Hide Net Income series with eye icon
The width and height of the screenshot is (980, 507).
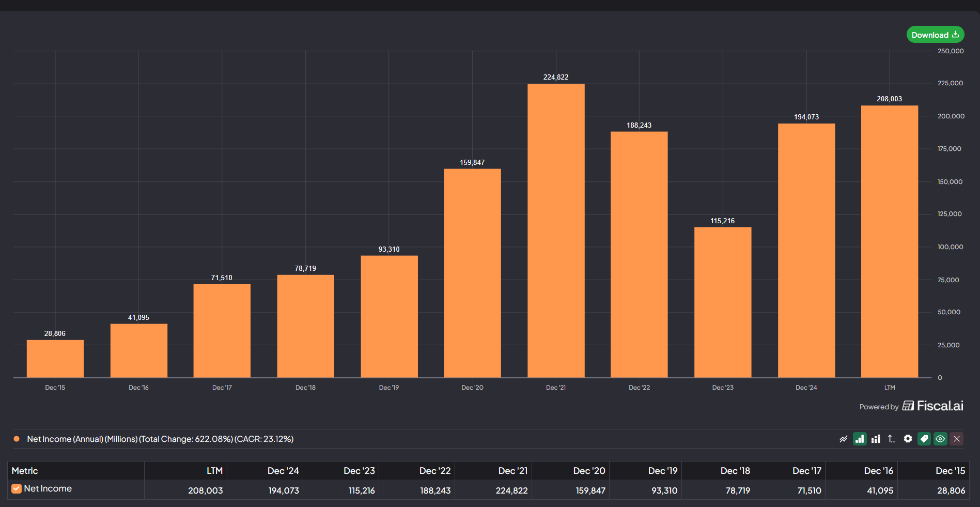click(x=940, y=439)
